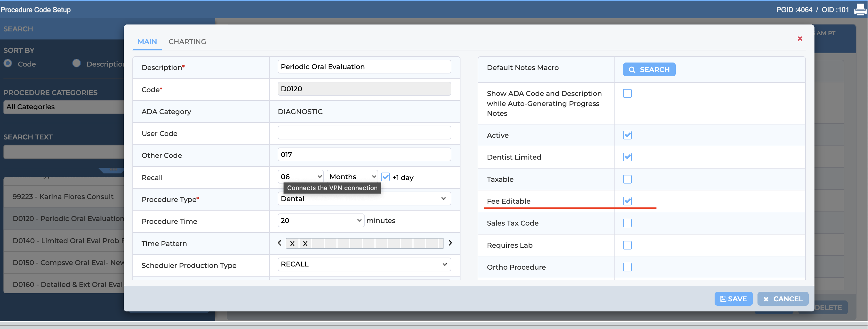868x329 pixels.
Task: Save the procedure code changes
Action: (x=734, y=299)
